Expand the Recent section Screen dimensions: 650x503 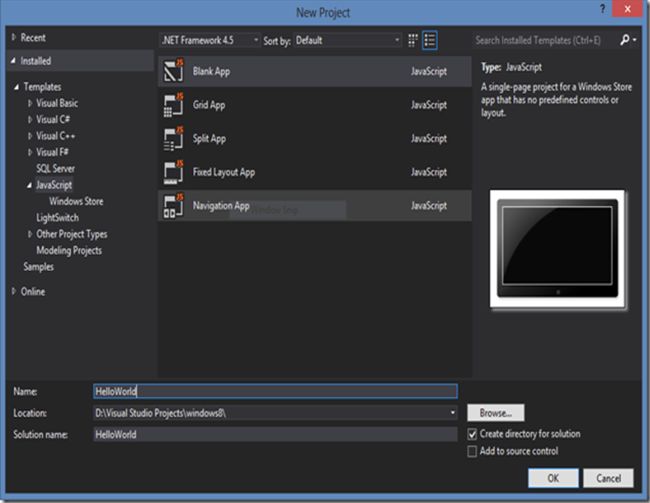[14, 37]
